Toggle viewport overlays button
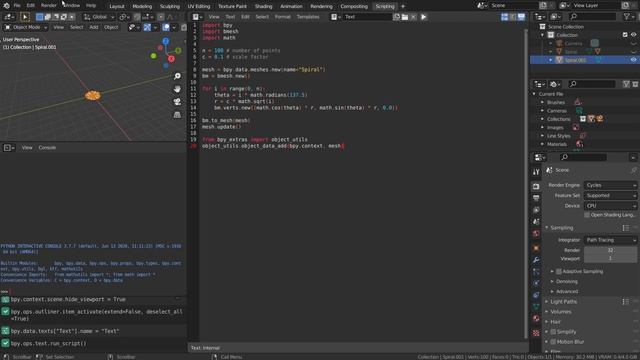The width and height of the screenshot is (640, 360). [x=166, y=27]
